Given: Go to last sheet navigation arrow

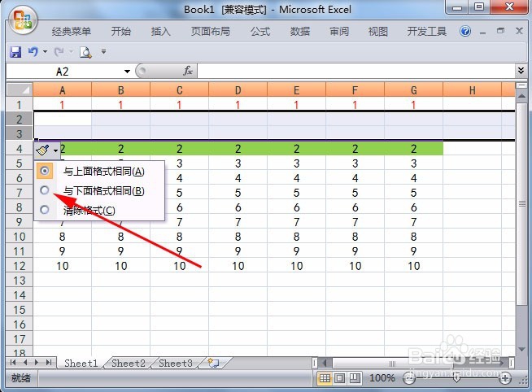Looking at the screenshot, I should tap(49, 363).
